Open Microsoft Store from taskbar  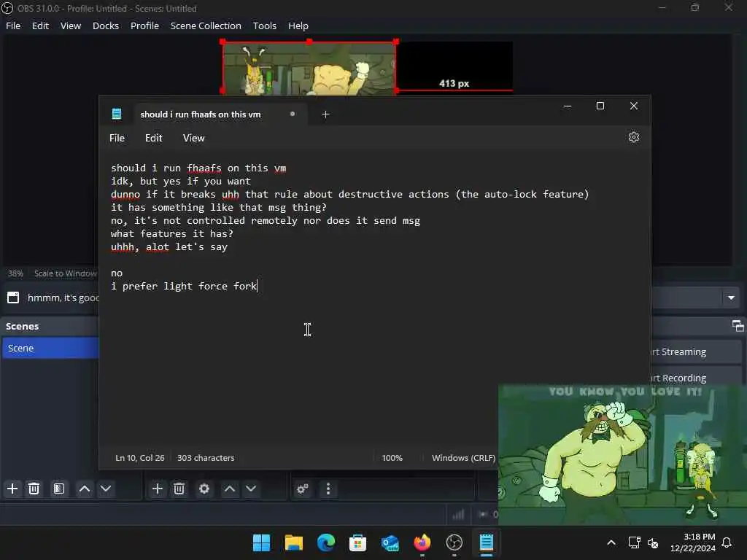tap(357, 542)
